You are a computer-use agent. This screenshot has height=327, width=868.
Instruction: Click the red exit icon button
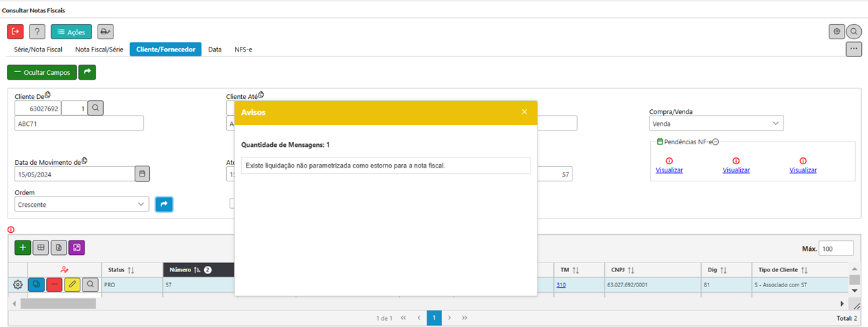[x=15, y=32]
